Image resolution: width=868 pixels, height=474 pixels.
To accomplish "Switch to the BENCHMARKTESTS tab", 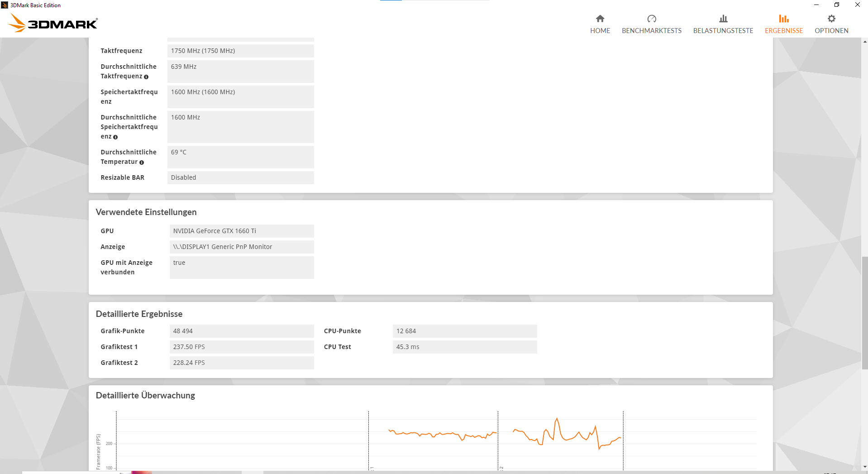I will (652, 31).
